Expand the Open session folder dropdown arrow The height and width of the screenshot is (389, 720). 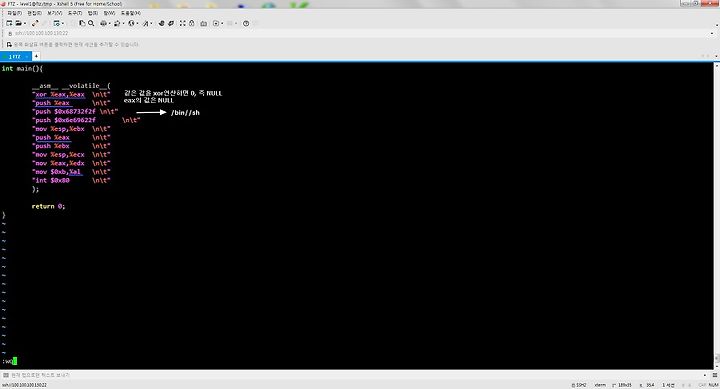tap(24, 23)
